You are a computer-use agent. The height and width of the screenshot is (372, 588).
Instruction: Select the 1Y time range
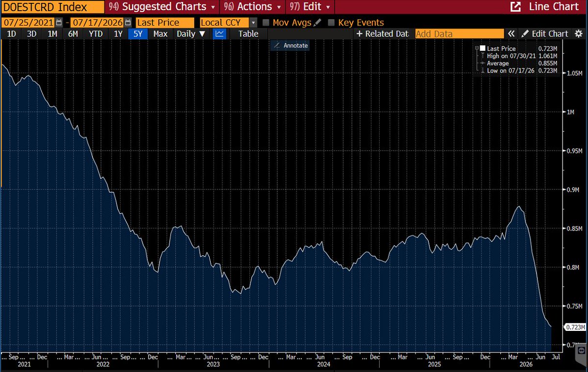tap(118, 34)
